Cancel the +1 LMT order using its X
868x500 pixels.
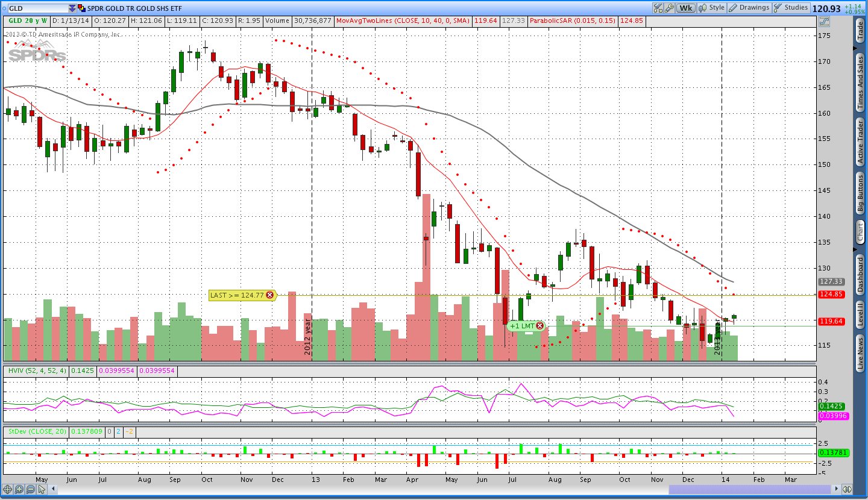pos(539,326)
